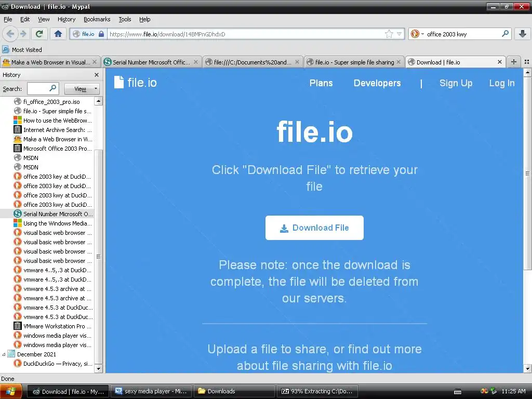Click history list scroll up arrow
The height and width of the screenshot is (399, 532).
click(98, 101)
